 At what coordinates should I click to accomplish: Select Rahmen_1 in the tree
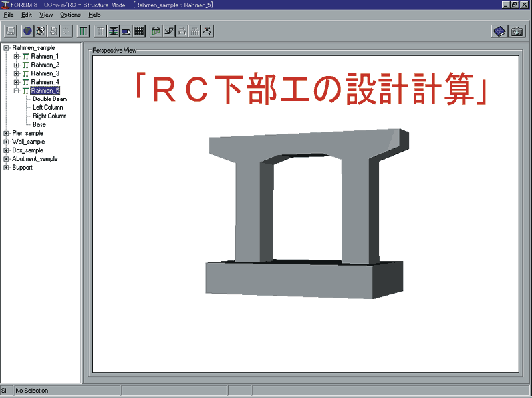(x=45, y=56)
